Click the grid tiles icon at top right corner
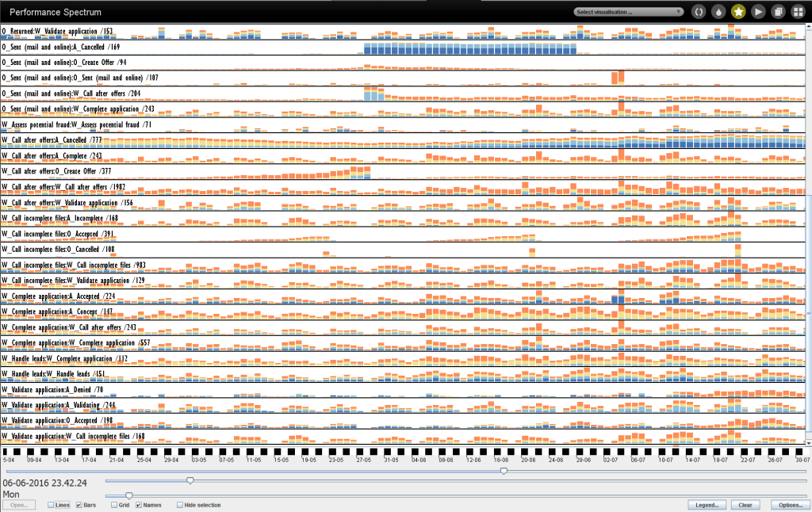812x512 pixels. click(x=799, y=11)
